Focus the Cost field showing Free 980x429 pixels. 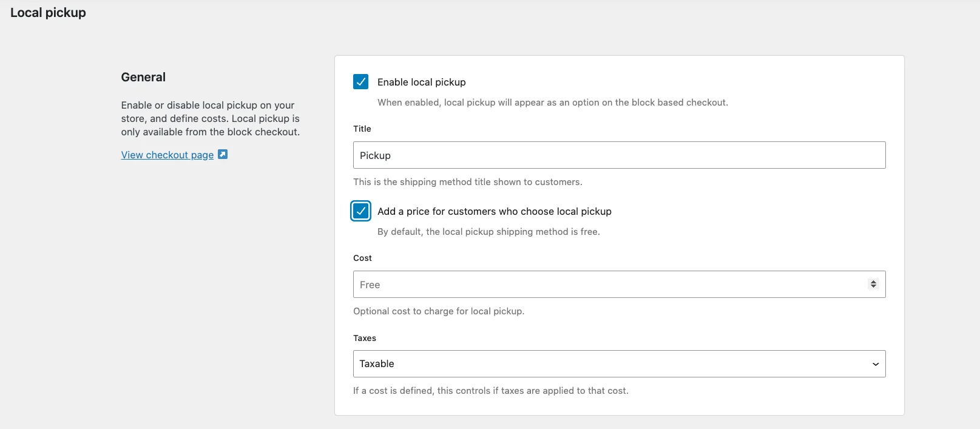[619, 285]
